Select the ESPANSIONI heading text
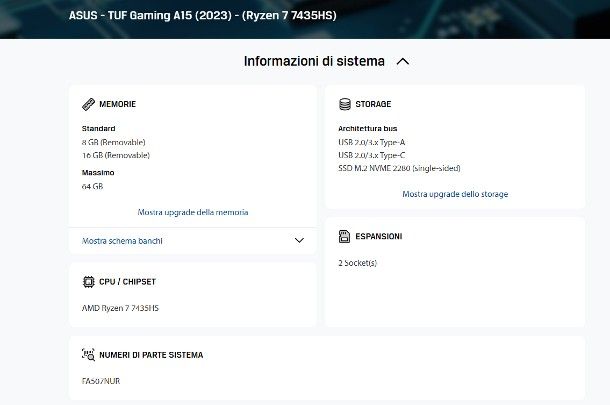This screenshot has width=610, height=405. pos(379,237)
